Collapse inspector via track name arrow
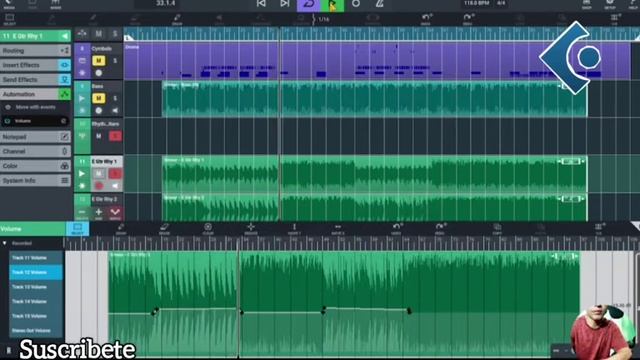Image resolution: width=640 pixels, height=360 pixels. (64, 36)
